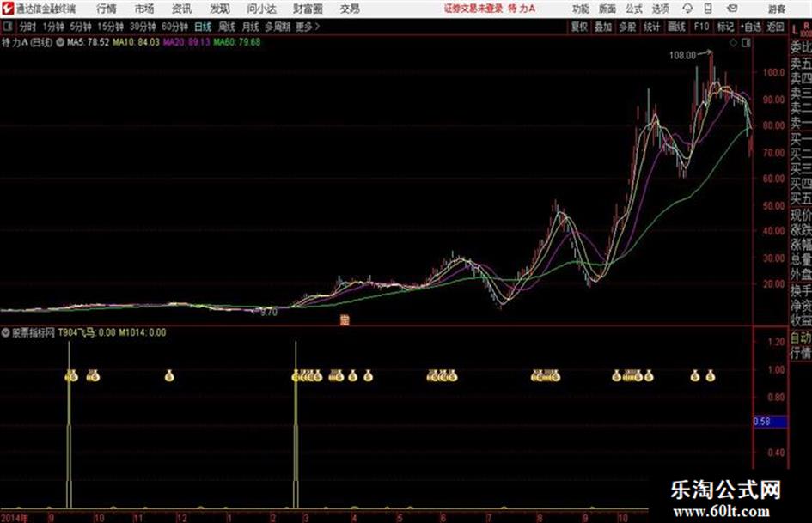This screenshot has height=523, width=812.
Task: Open the 版面 menu
Action: [607, 9]
